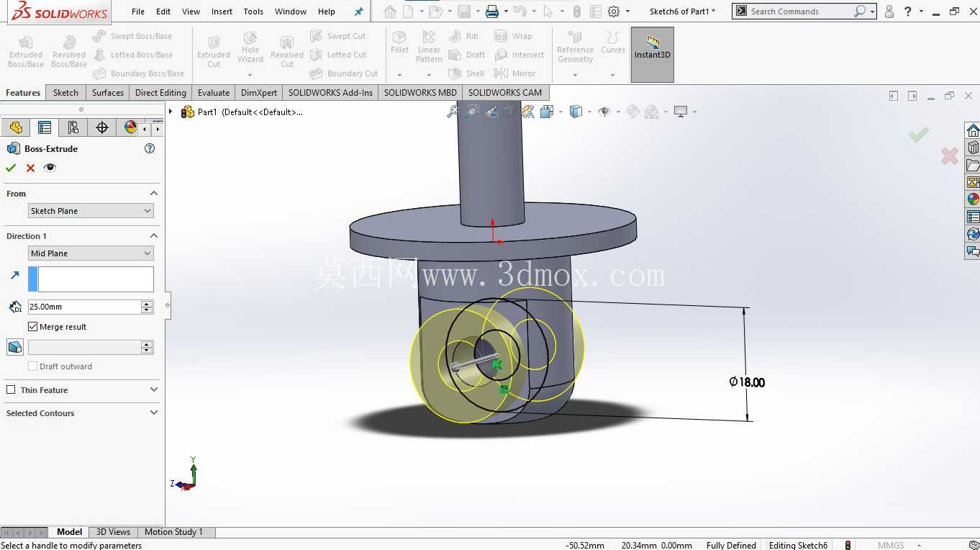Switch to Evaluate tab
Viewport: 980px width, 550px height.
coord(214,92)
